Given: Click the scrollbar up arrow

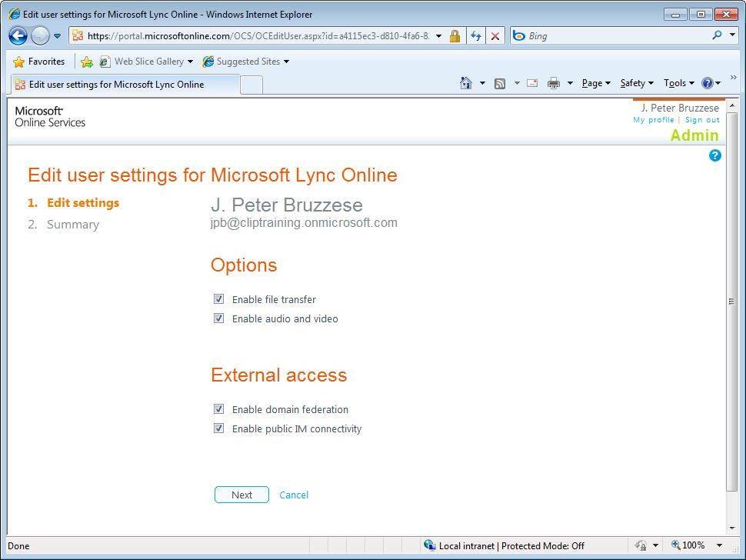Looking at the screenshot, I should tap(731, 105).
